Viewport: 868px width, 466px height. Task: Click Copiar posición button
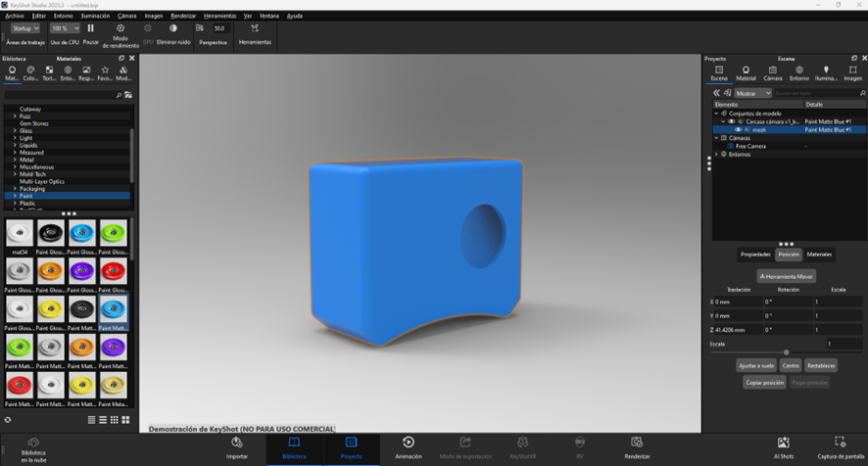pyautogui.click(x=764, y=383)
